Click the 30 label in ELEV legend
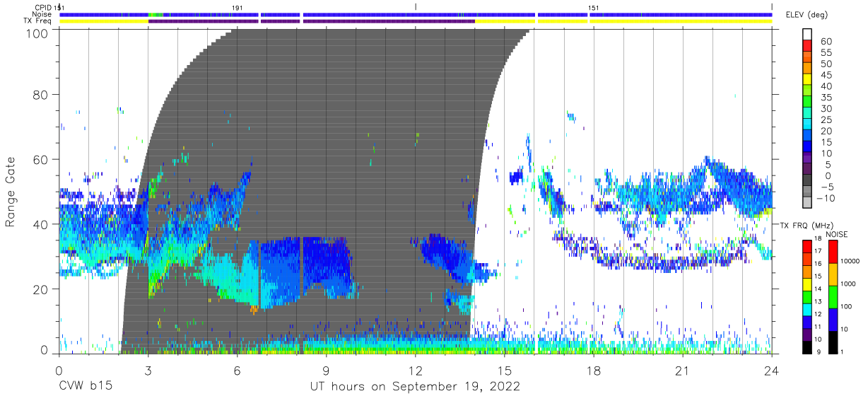The image size is (868, 401). tap(825, 108)
